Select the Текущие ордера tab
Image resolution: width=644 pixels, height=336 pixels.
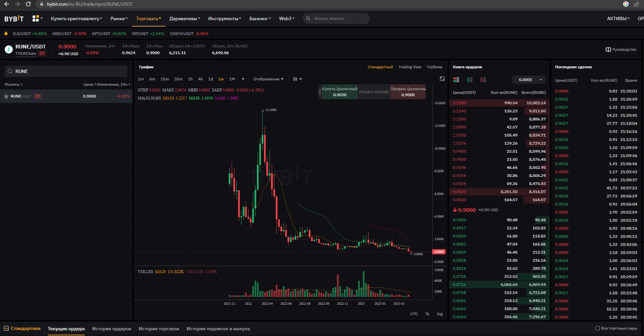click(x=66, y=329)
